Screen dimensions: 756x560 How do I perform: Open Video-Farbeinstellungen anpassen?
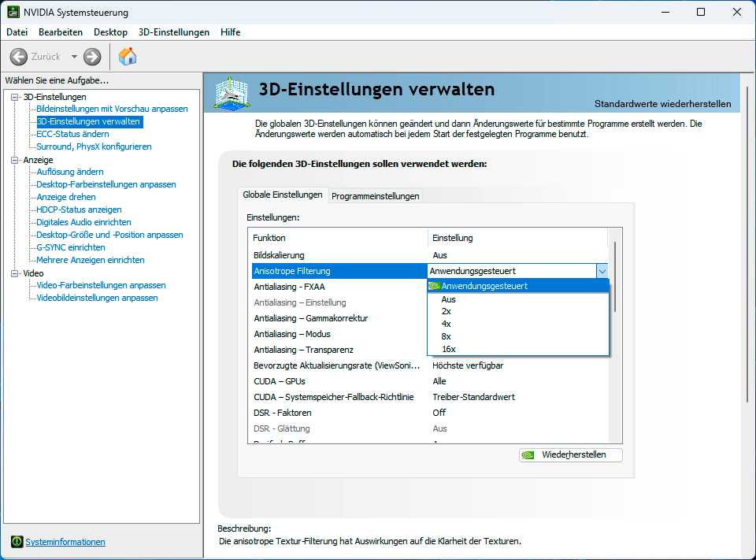pyautogui.click(x=102, y=285)
